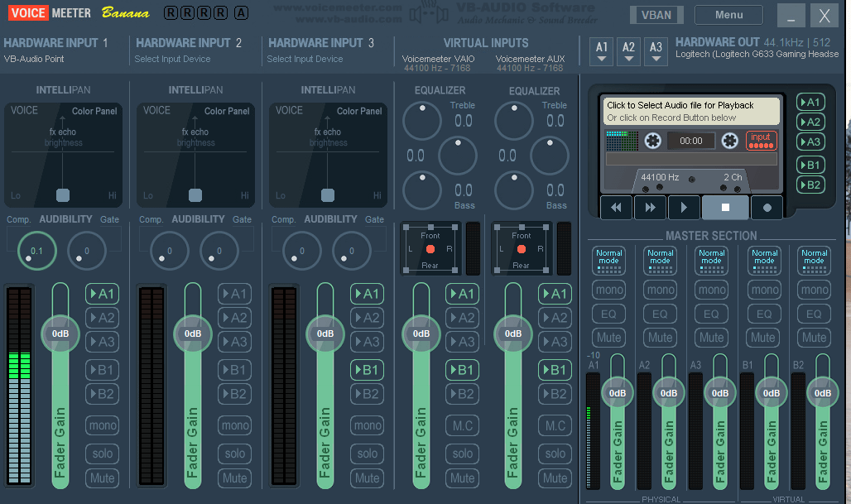Click the Intellipan handle on Hardware Input 2

point(195,195)
